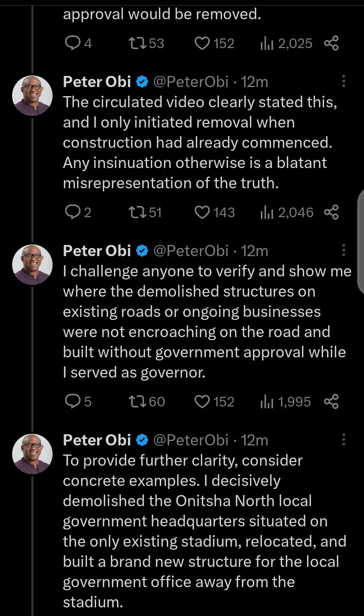Reply to the tweet with 4 comments
The width and height of the screenshot is (364, 616).
click(73, 44)
